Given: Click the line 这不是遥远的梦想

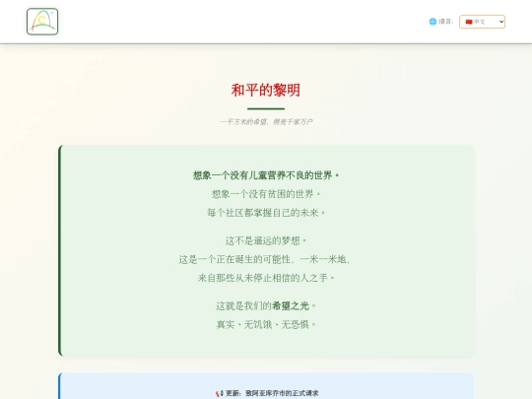Looking at the screenshot, I should (266, 241).
